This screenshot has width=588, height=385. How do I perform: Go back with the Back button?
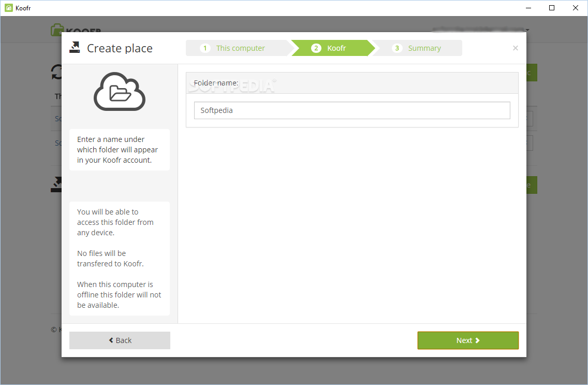(x=120, y=340)
